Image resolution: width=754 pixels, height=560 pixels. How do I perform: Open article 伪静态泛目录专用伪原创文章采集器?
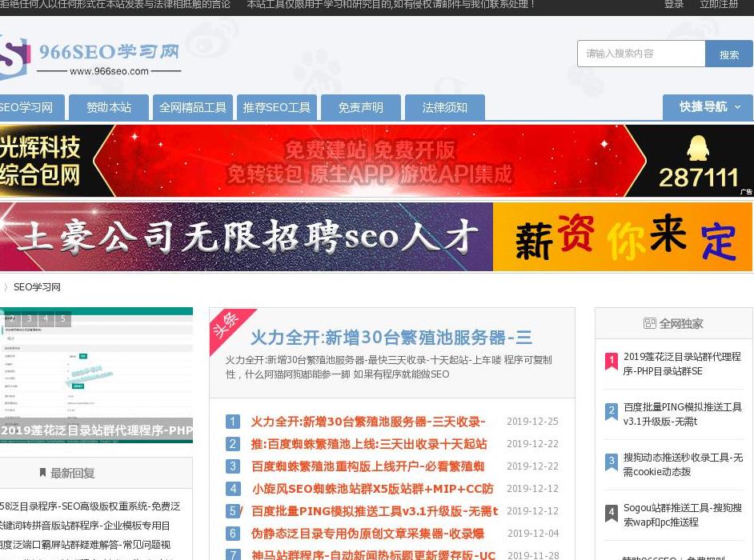coord(368,533)
